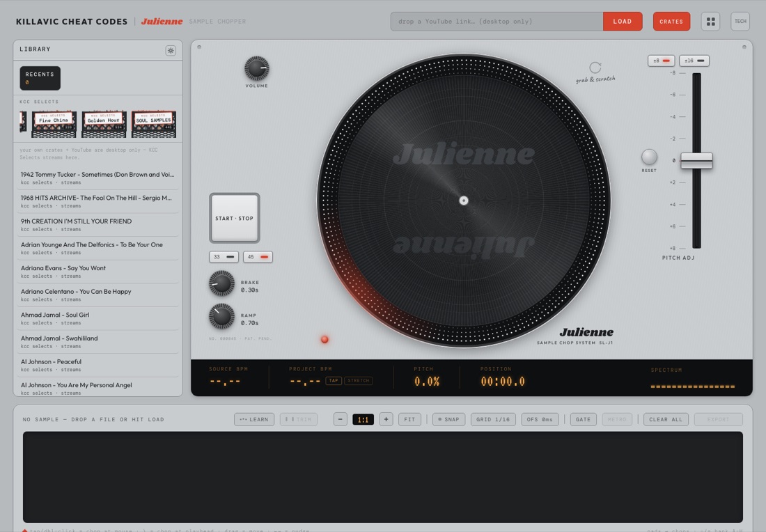Open the OFS 0ms offset setting
Image resolution: width=766 pixels, height=532 pixels.
540,419
